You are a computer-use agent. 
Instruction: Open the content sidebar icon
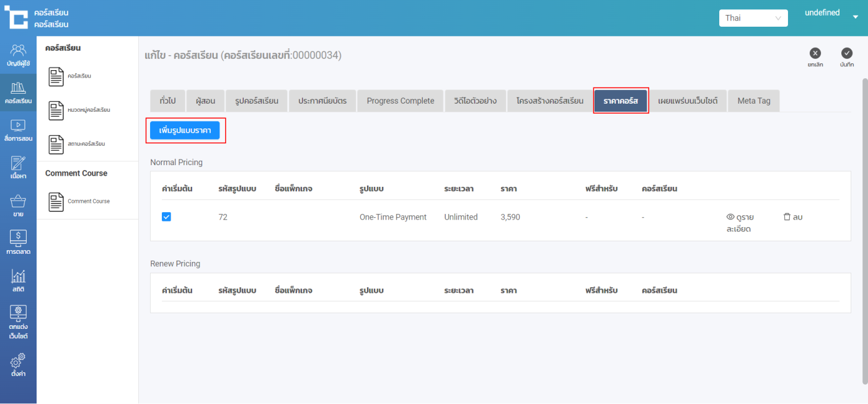tap(18, 164)
